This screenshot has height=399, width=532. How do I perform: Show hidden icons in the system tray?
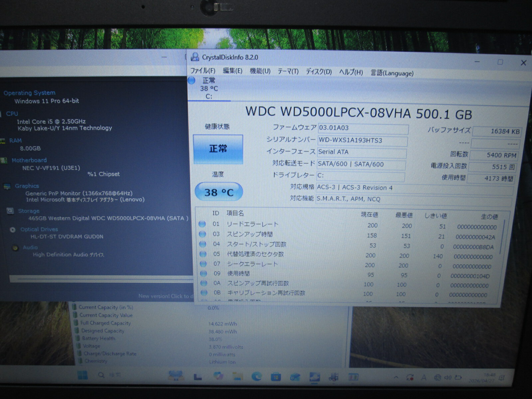(x=396, y=377)
